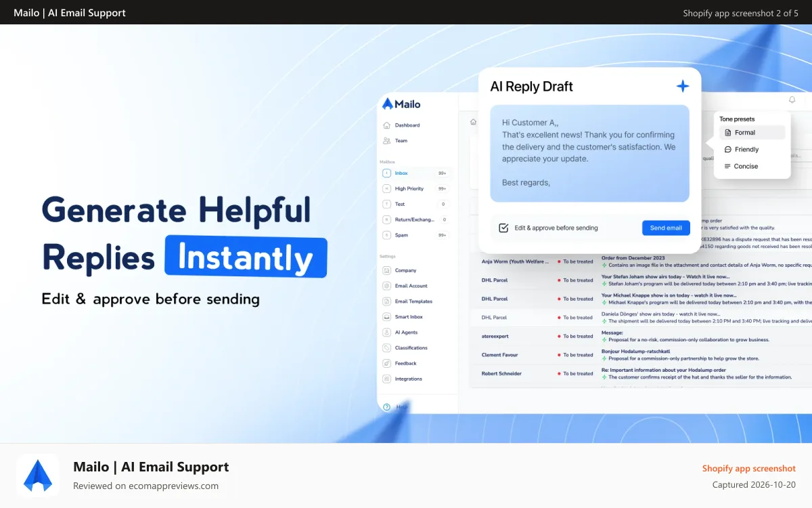Viewport: 812px width, 508px height.
Task: Open the Email Account icon
Action: [386, 286]
